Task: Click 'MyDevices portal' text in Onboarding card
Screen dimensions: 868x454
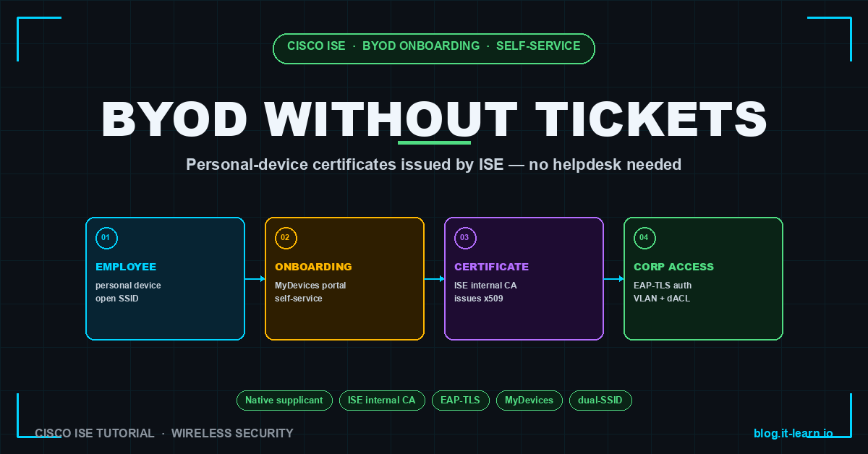Action: [310, 286]
